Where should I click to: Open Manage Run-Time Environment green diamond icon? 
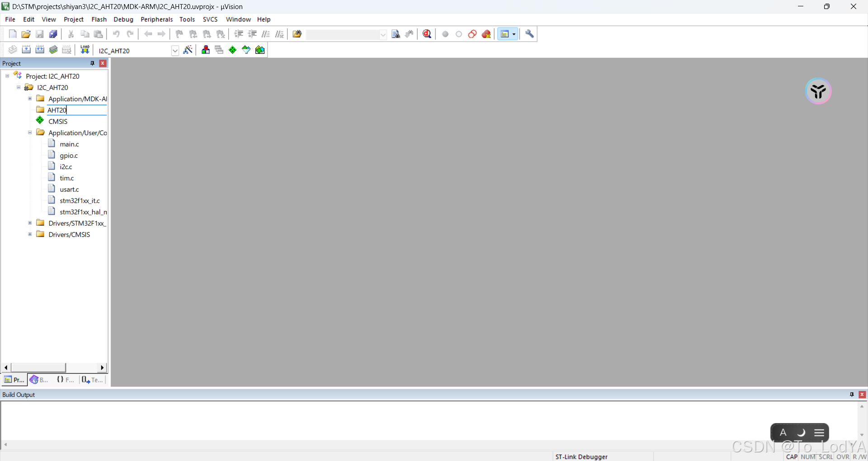(x=233, y=50)
